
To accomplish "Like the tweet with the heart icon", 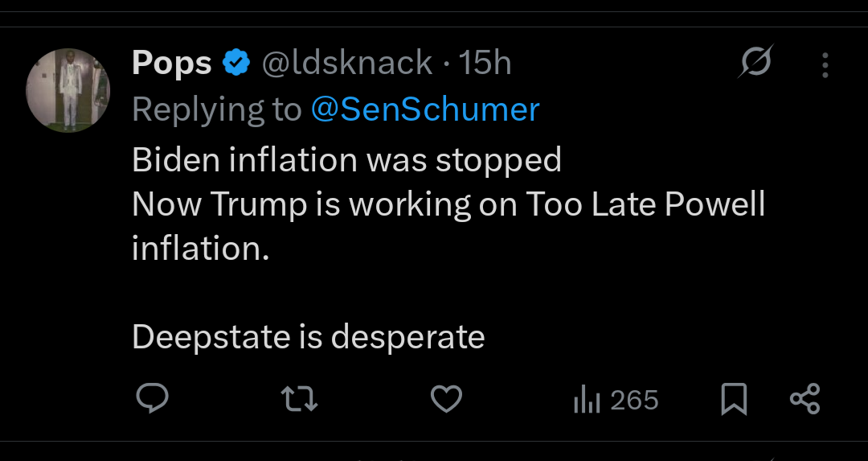I will 447,399.
